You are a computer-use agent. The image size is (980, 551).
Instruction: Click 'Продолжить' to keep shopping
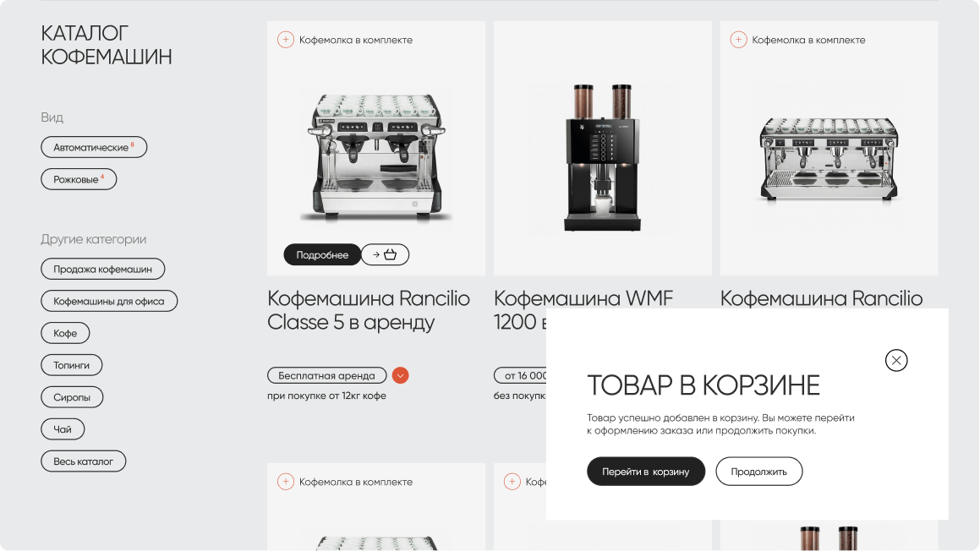(758, 472)
